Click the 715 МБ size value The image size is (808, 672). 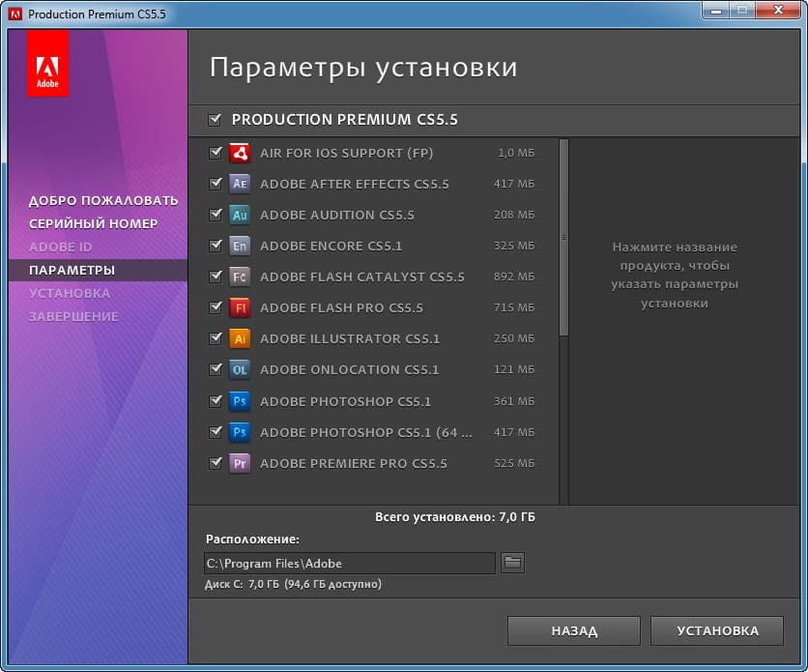pos(514,307)
